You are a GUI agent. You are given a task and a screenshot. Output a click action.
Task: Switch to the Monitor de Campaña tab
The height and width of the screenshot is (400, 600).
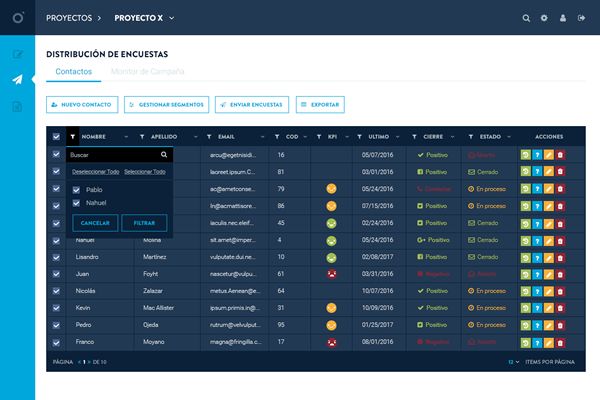coord(147,72)
